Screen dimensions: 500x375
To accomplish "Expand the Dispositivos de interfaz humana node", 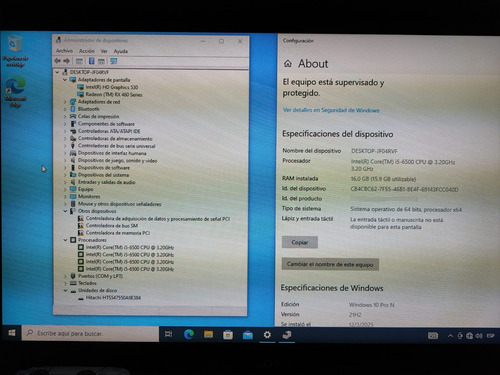I will 65,153.
